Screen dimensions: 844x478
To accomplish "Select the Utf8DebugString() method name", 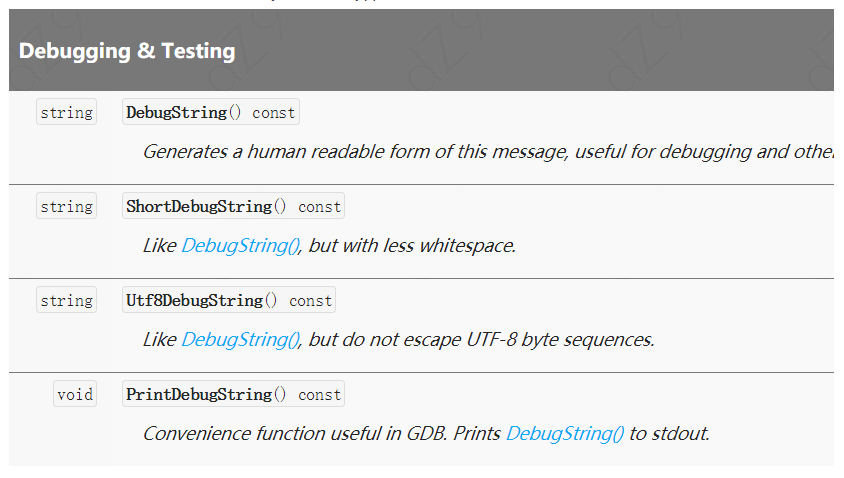I will click(202, 301).
